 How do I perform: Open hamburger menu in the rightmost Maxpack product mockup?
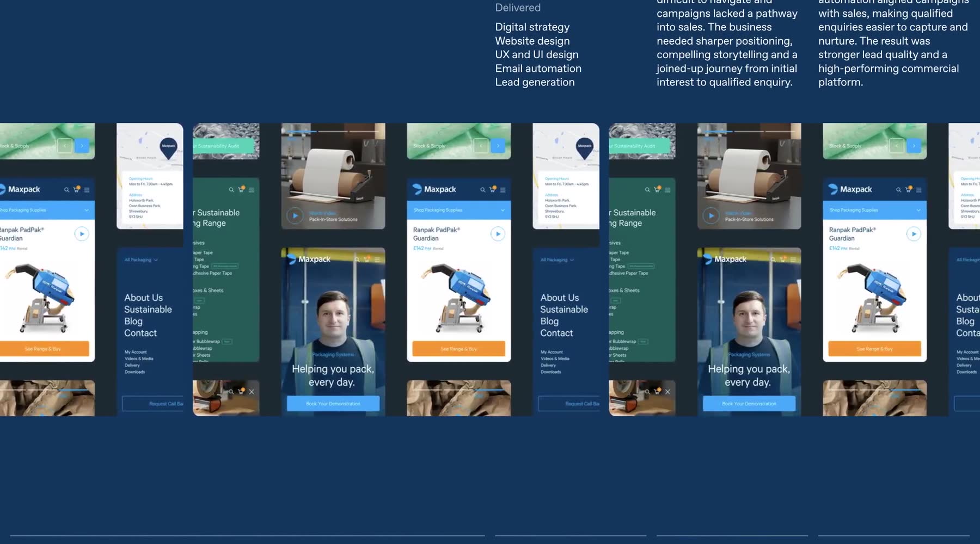pos(918,190)
